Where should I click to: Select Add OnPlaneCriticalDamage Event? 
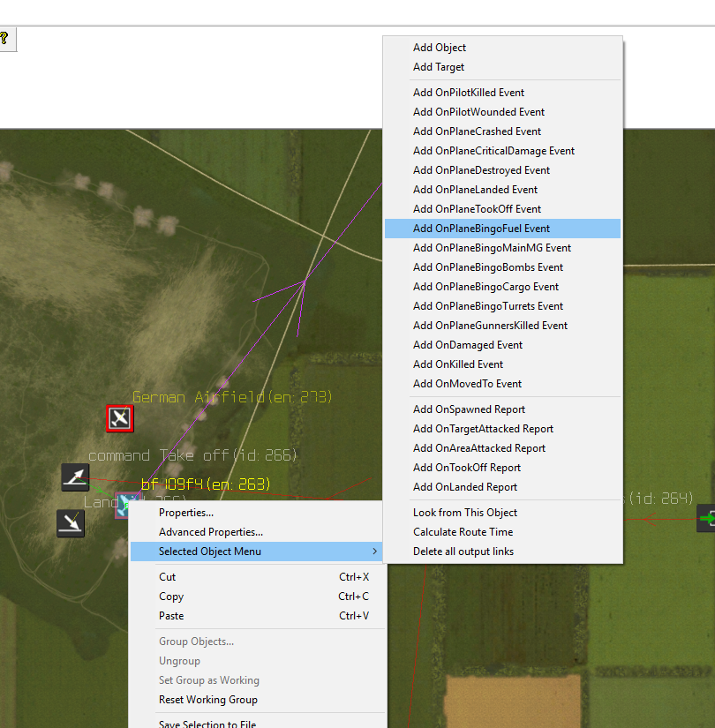(502, 151)
